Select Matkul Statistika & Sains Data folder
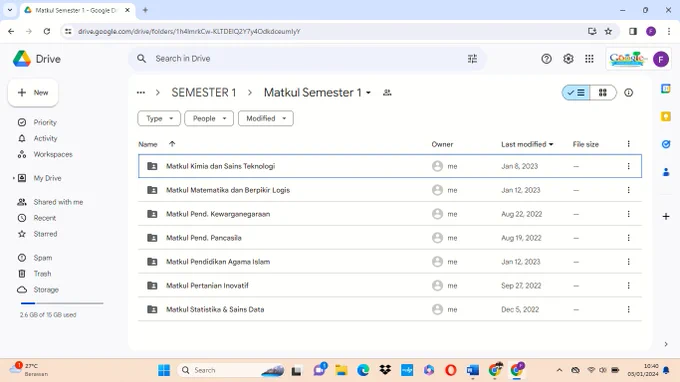680x382 pixels. [389, 309]
